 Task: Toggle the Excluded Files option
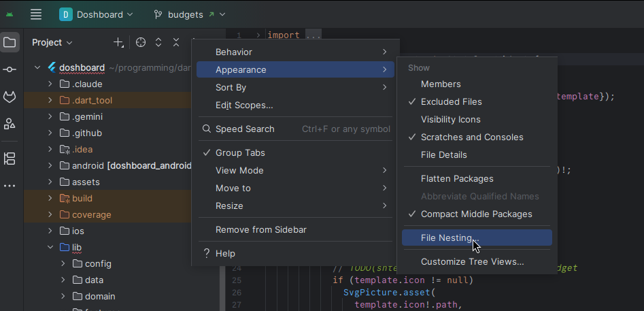tap(451, 101)
